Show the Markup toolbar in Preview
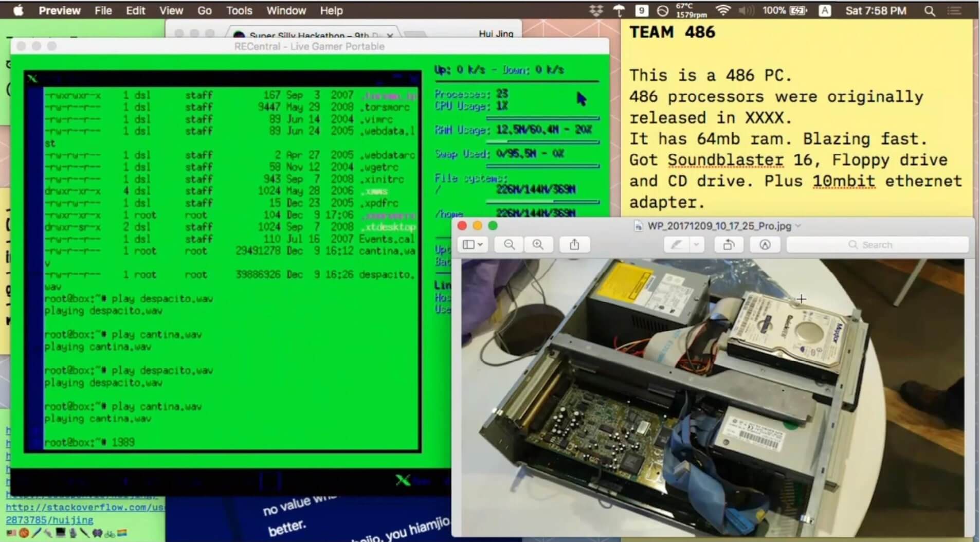 click(765, 245)
